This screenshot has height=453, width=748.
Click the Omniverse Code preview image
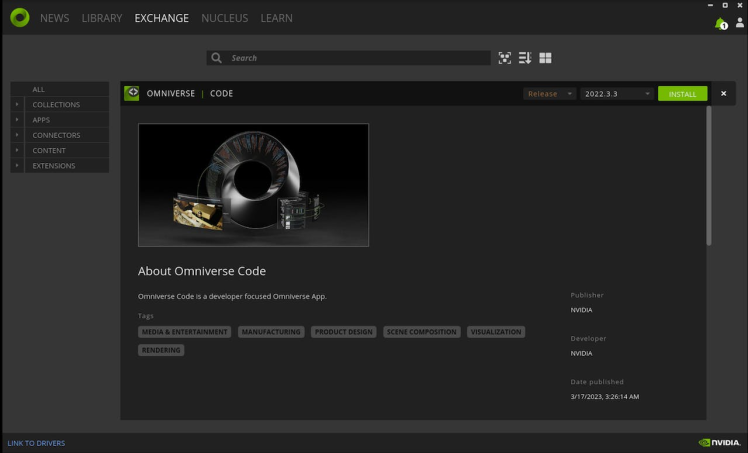(253, 185)
